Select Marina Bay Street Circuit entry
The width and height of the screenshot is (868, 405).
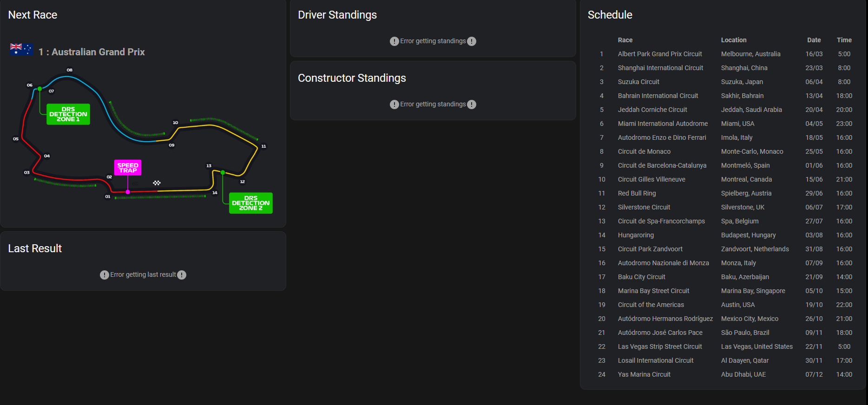pos(653,291)
